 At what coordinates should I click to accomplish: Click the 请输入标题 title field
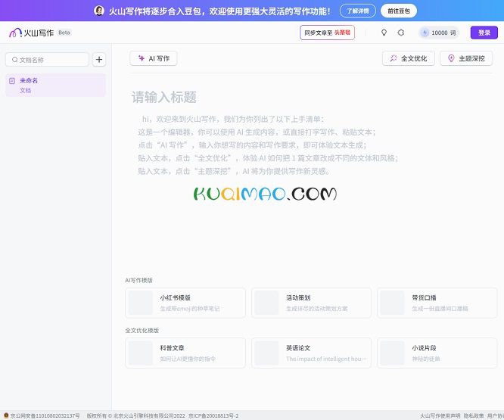(164, 97)
